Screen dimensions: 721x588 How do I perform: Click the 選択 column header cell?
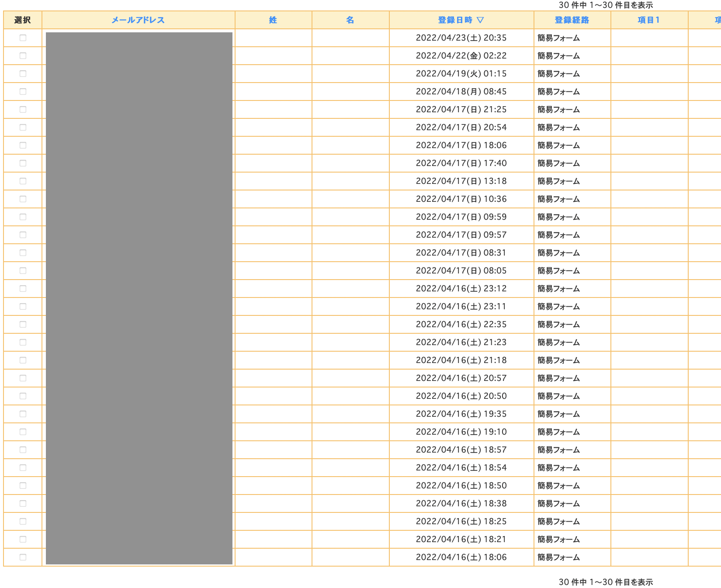23,20
